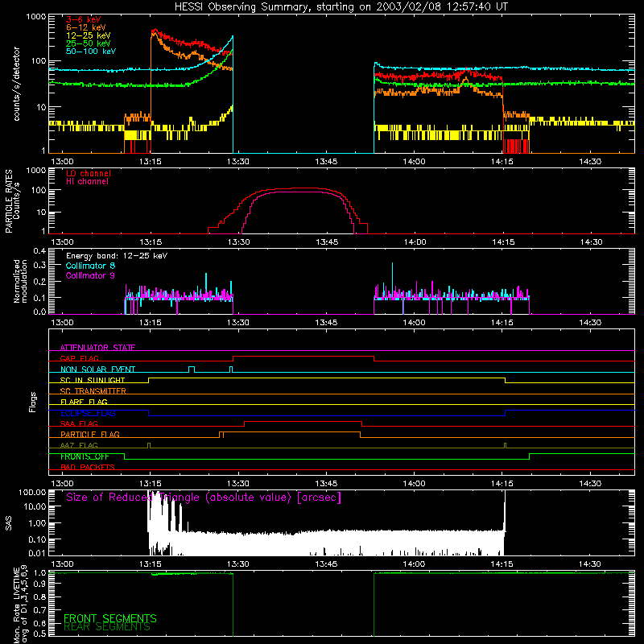Select the green 25-50 keV legend label
The image size is (644, 644).
89,43
